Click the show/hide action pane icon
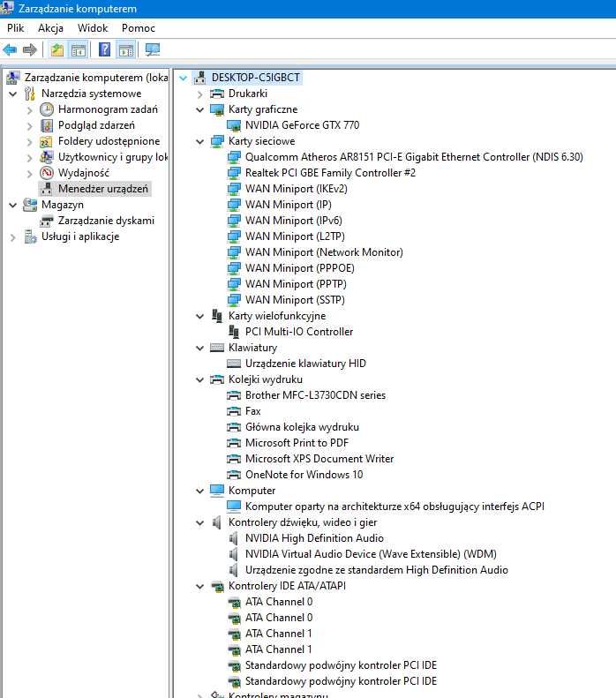This screenshot has height=698, width=616. click(x=126, y=49)
